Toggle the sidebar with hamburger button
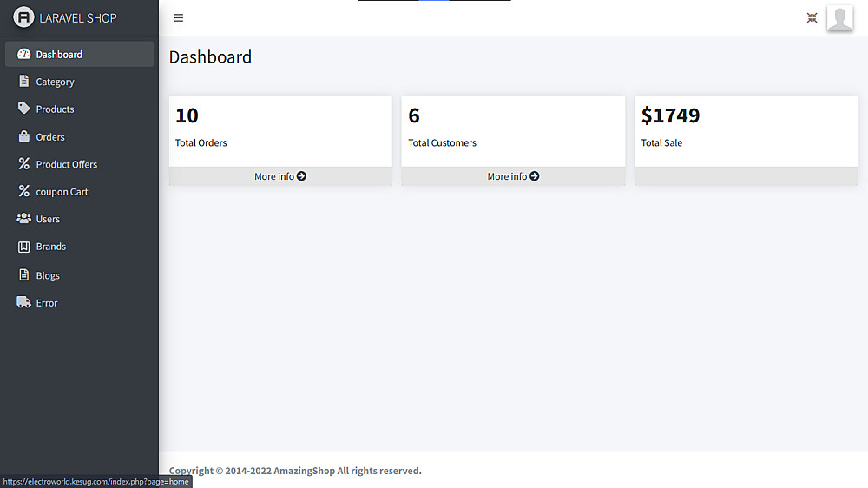Image resolution: width=868 pixels, height=488 pixels. [x=179, y=17]
